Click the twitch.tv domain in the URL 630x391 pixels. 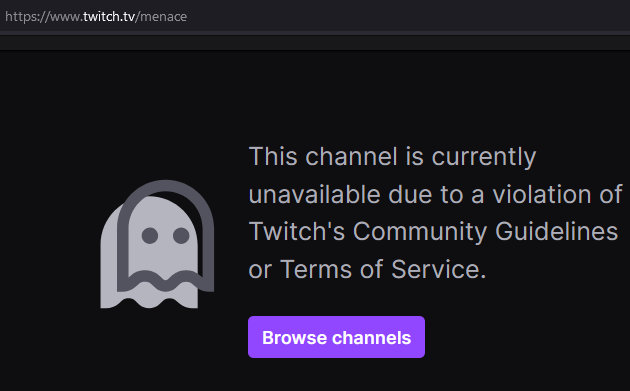(109, 16)
